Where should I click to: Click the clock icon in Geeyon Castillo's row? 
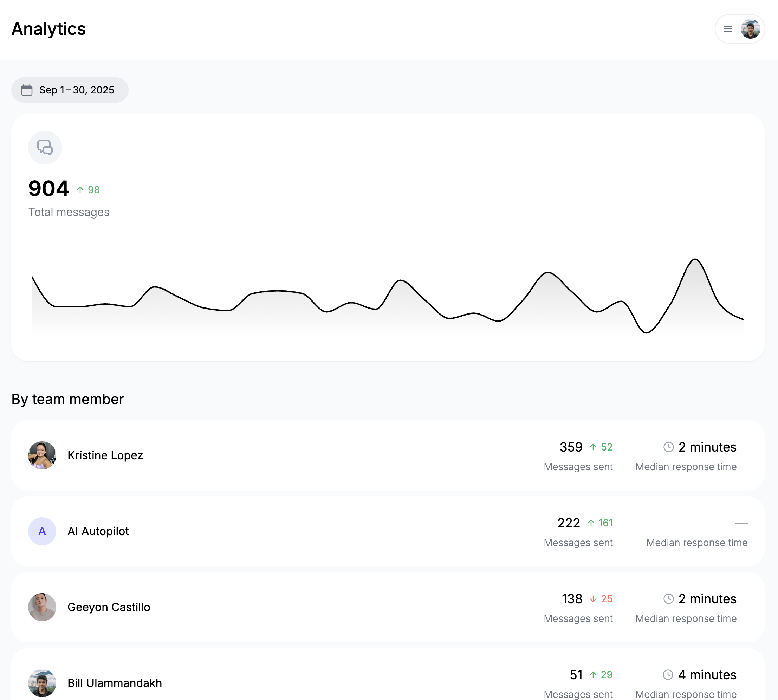[x=668, y=599]
